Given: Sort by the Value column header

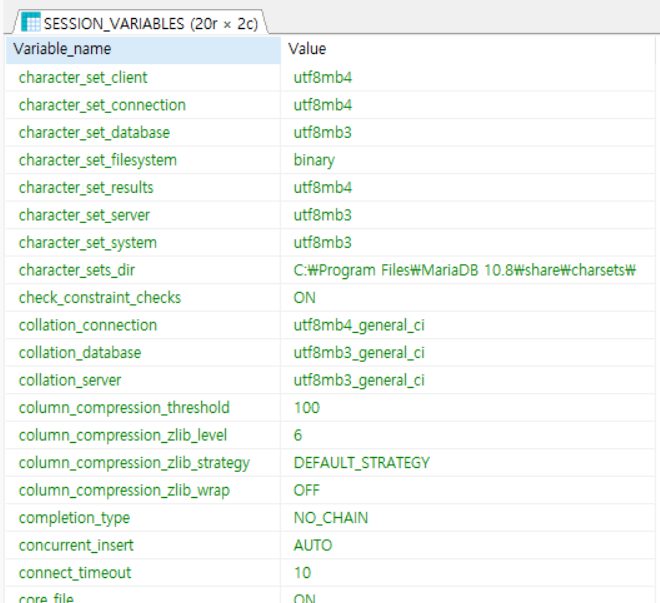Looking at the screenshot, I should tap(467, 50).
